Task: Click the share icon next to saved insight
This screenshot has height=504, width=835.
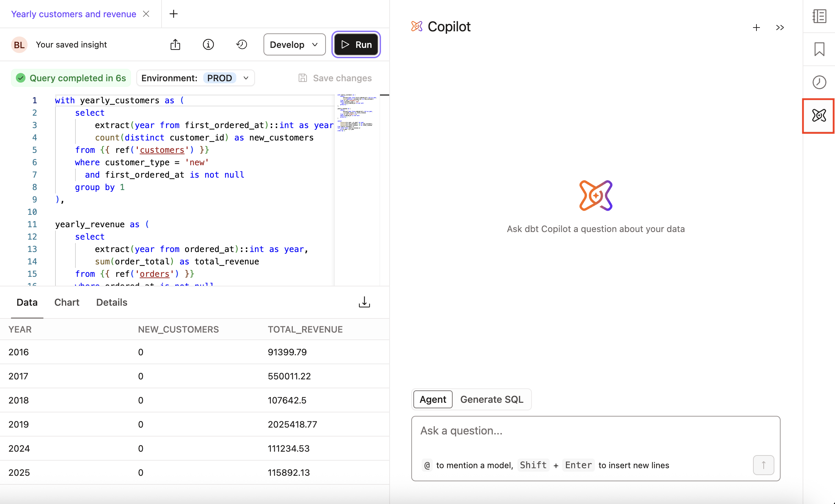Action: [x=176, y=44]
